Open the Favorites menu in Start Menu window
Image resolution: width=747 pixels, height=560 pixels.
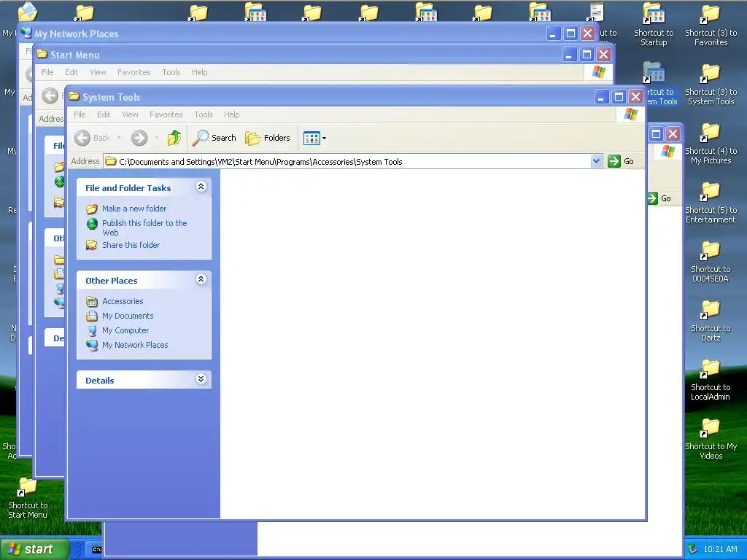[134, 72]
